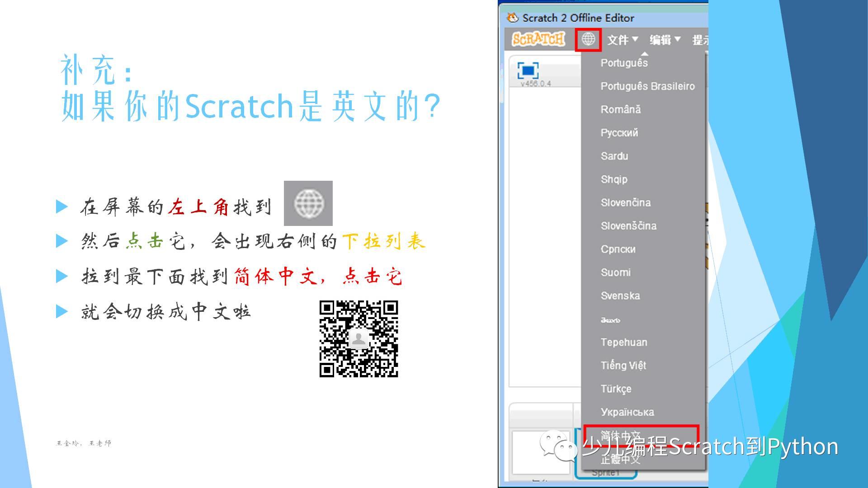Screen dimensions: 868x488
Task: Select Sardu language option
Action: [614, 156]
